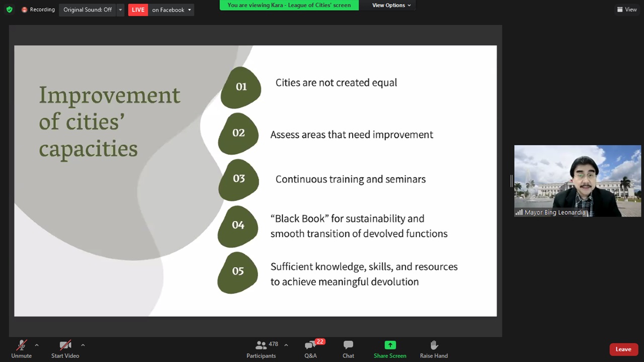Open the Q&A panel
The image size is (644, 362).
pos(310,349)
